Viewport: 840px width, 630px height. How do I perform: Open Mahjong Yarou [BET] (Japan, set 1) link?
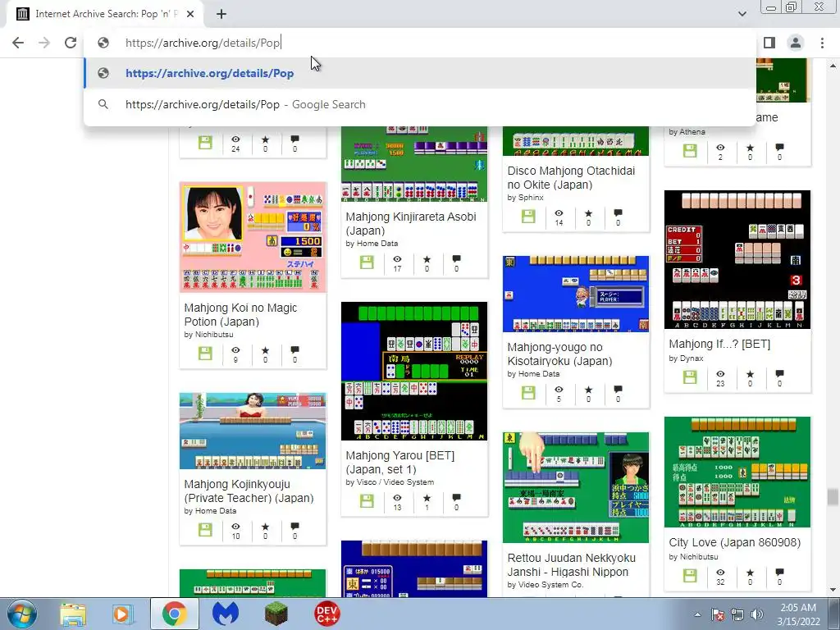(399, 462)
